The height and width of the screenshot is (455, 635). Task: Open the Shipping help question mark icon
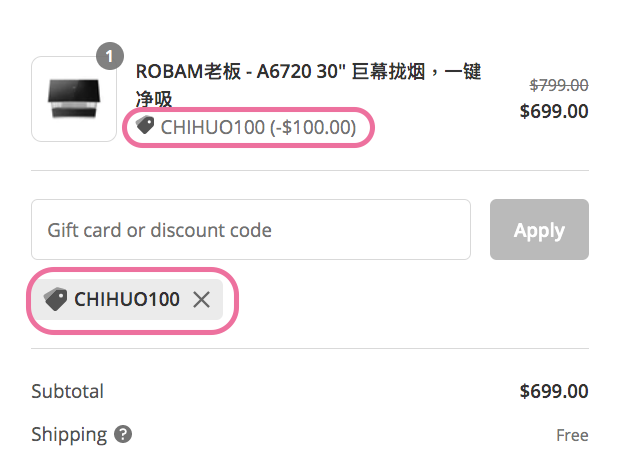[x=123, y=435]
